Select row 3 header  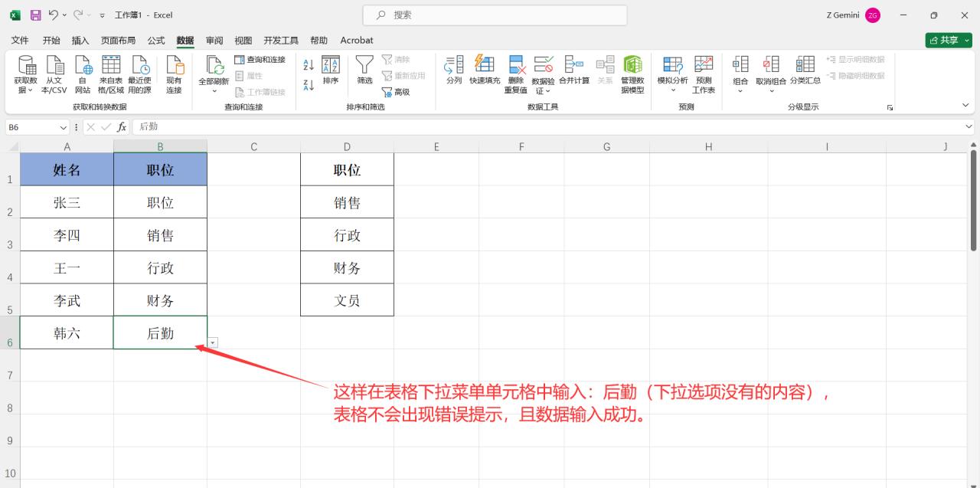click(10, 235)
